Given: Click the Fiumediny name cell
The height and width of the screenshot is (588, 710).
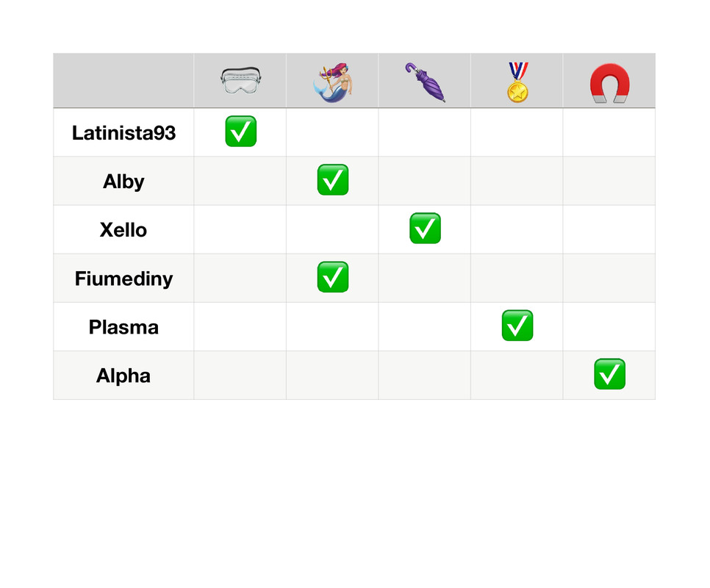Looking at the screenshot, I should (x=123, y=279).
